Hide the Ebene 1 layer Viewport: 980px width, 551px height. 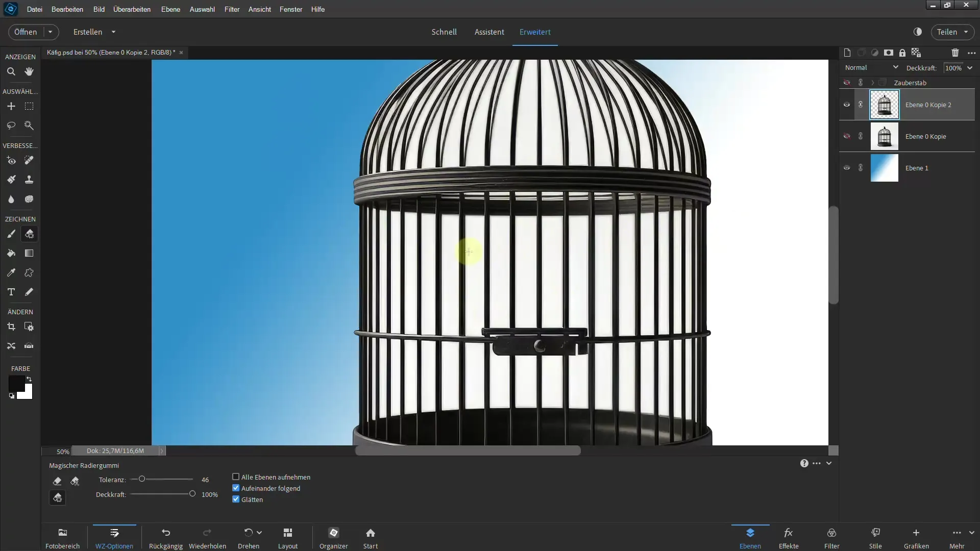(x=847, y=168)
